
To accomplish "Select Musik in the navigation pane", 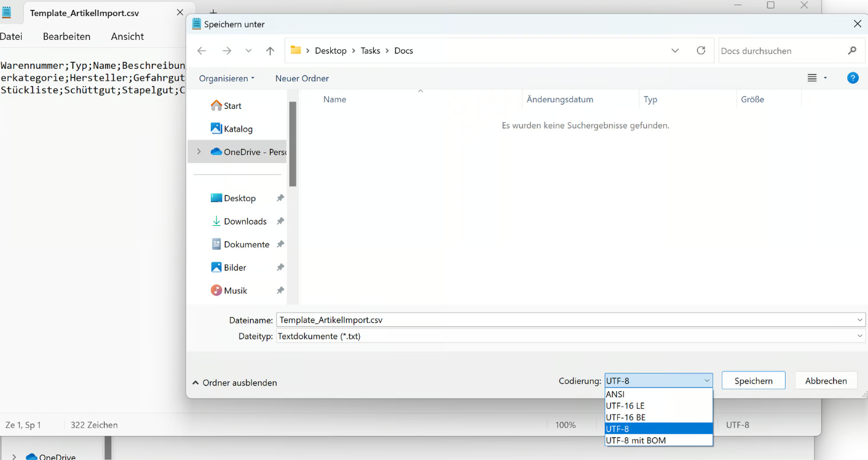I will click(x=235, y=290).
